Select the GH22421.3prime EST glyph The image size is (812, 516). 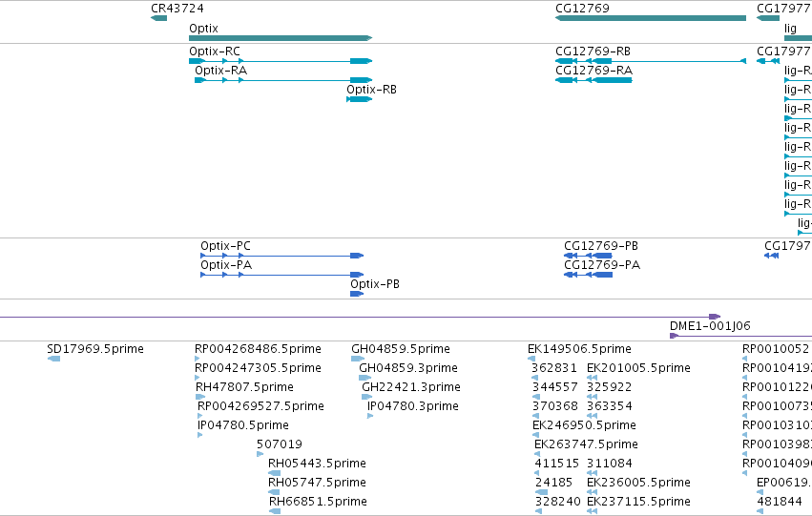coord(367,397)
